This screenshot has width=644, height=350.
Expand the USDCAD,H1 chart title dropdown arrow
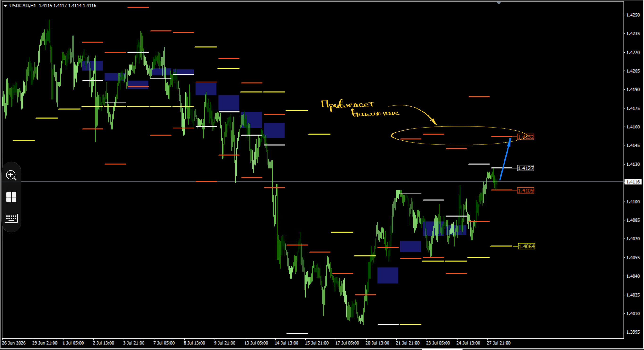[5, 5]
